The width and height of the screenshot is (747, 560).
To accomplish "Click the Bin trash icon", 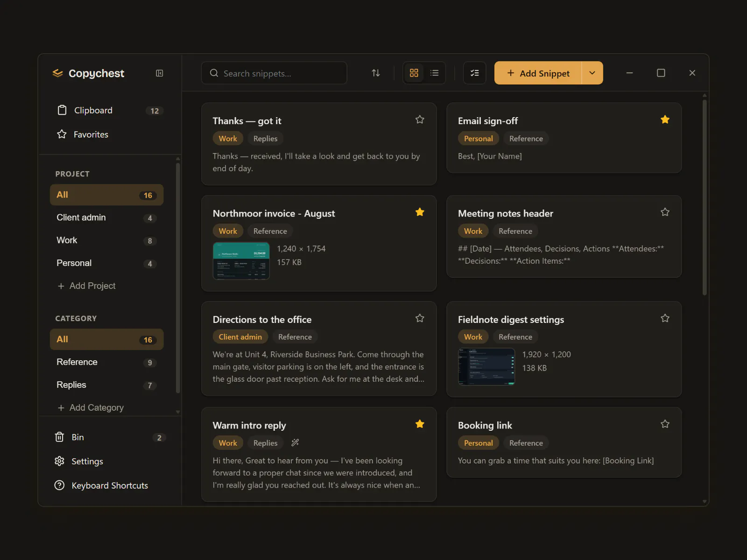I will 59,437.
